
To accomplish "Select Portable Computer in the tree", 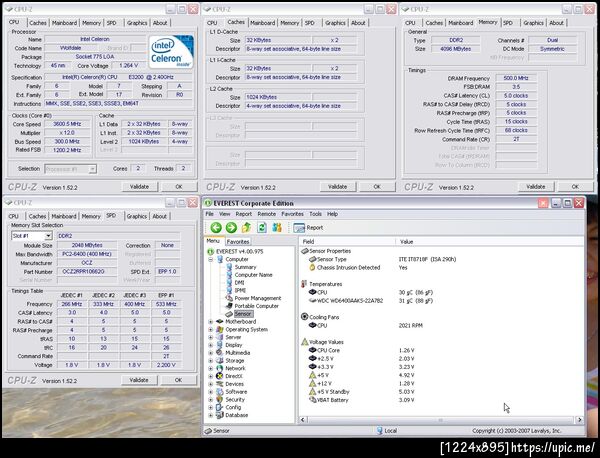I will click(x=256, y=306).
